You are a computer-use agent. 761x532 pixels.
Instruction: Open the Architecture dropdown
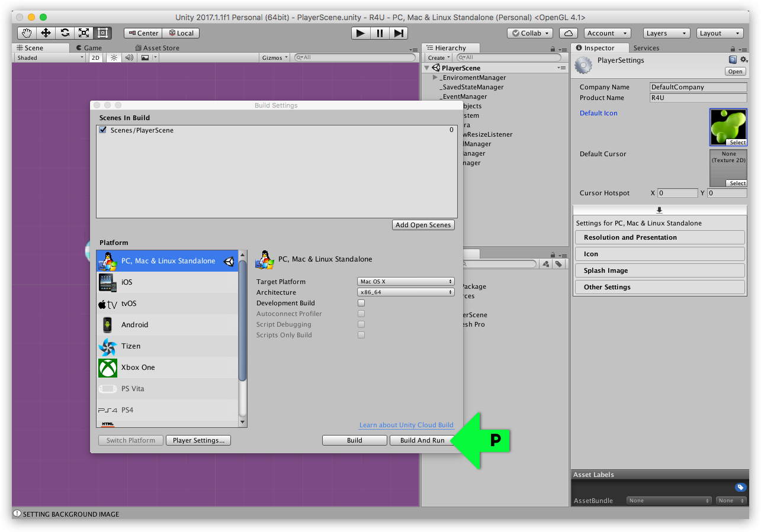point(406,292)
